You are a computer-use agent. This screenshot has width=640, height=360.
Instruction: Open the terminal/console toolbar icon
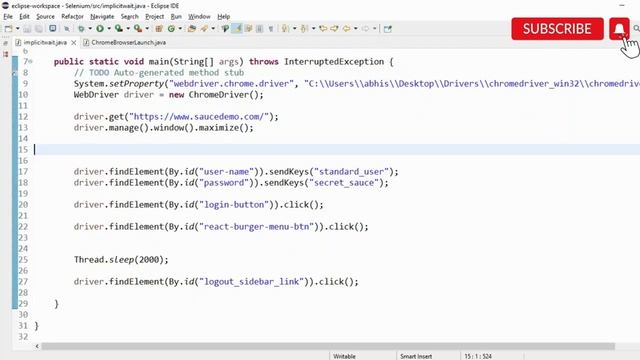click(x=53, y=29)
